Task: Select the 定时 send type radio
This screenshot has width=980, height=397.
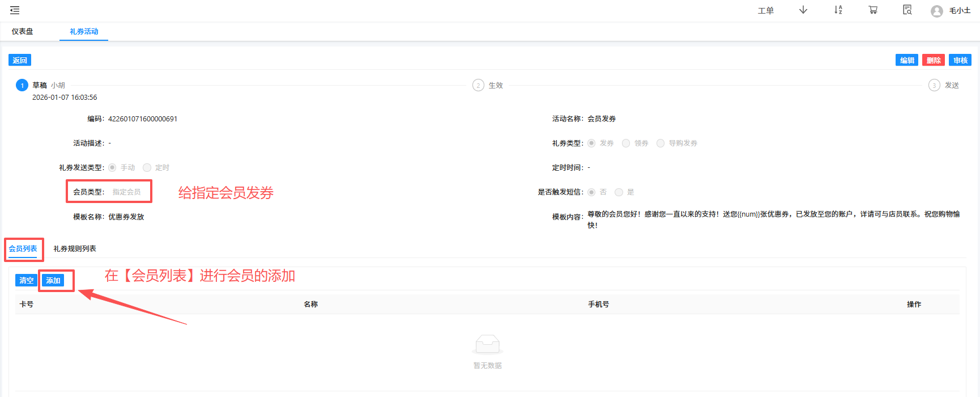Action: tap(147, 168)
